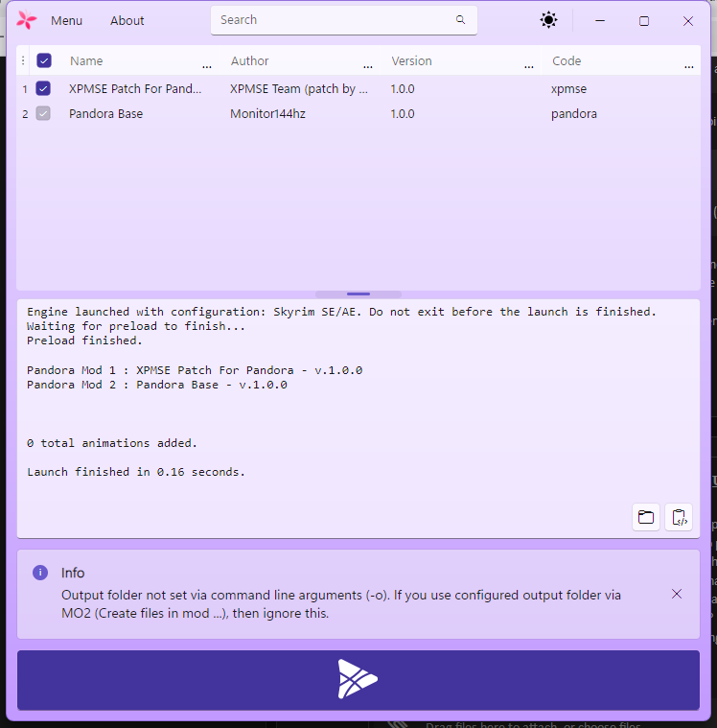Click version 1.0.0 in Pandora Base row
This screenshot has height=728, width=717.
[x=403, y=114]
